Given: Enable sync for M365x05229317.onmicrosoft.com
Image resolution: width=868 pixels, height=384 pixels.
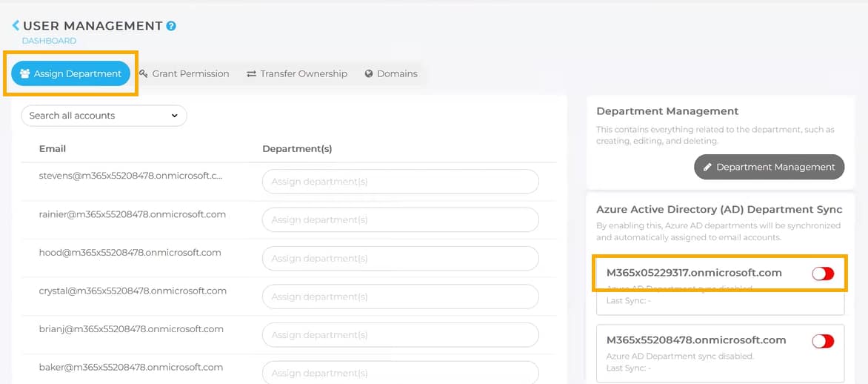Looking at the screenshot, I should (x=823, y=274).
